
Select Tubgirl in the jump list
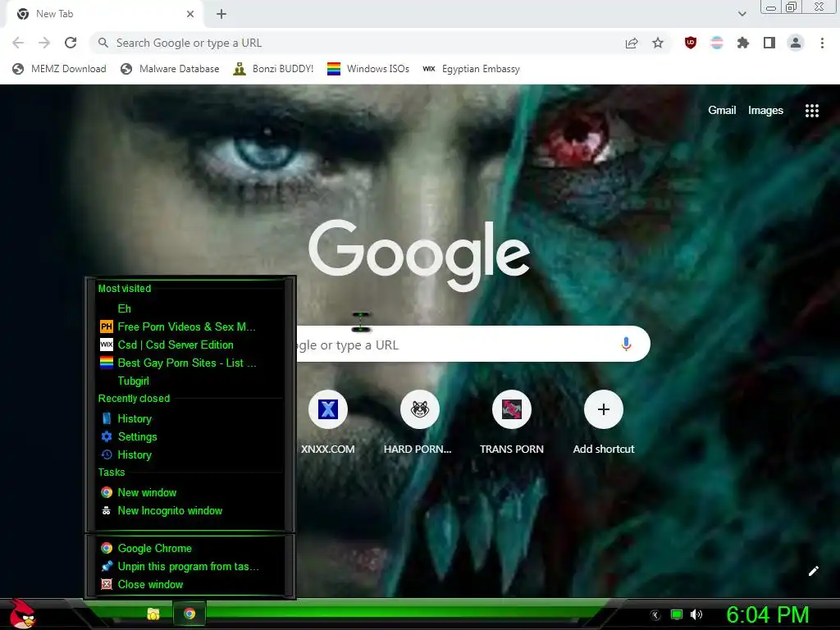189,381
